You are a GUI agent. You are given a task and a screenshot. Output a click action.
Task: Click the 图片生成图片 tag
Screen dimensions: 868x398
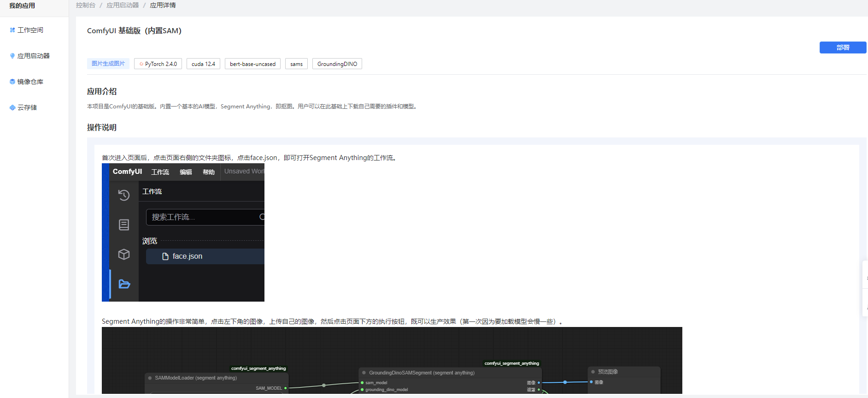pyautogui.click(x=108, y=64)
